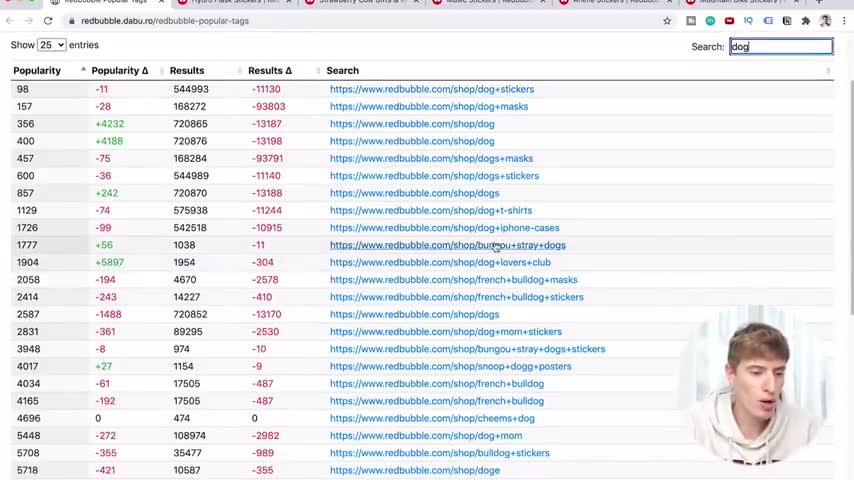Click the browser forward arrow
The width and height of the screenshot is (854, 480).
tap(29, 21)
